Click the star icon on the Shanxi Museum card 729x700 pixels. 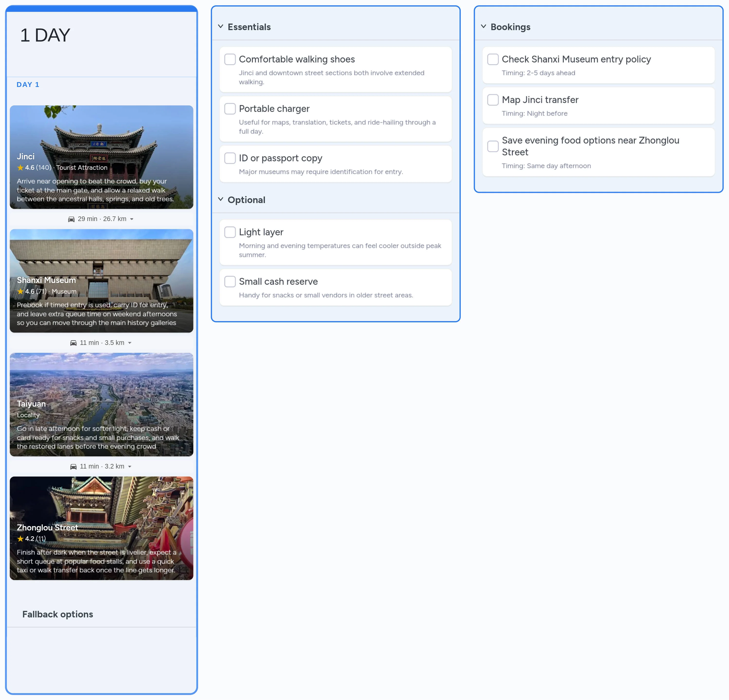click(x=20, y=291)
